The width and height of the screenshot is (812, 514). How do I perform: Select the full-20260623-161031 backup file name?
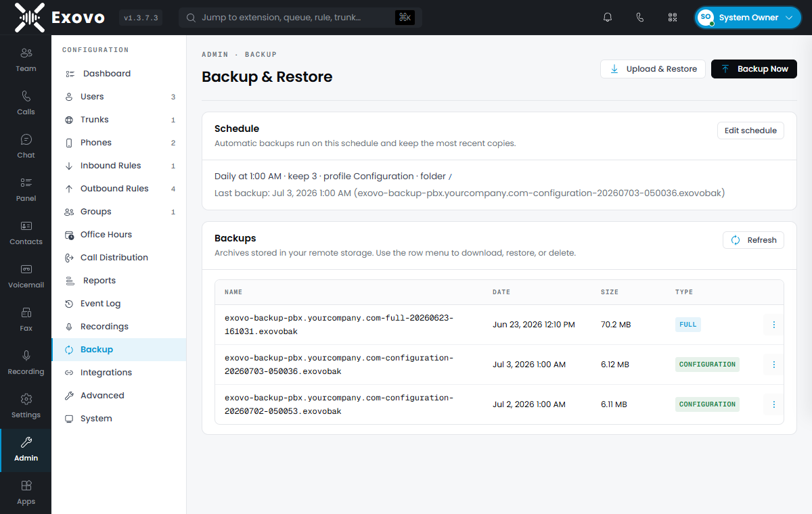click(x=339, y=325)
